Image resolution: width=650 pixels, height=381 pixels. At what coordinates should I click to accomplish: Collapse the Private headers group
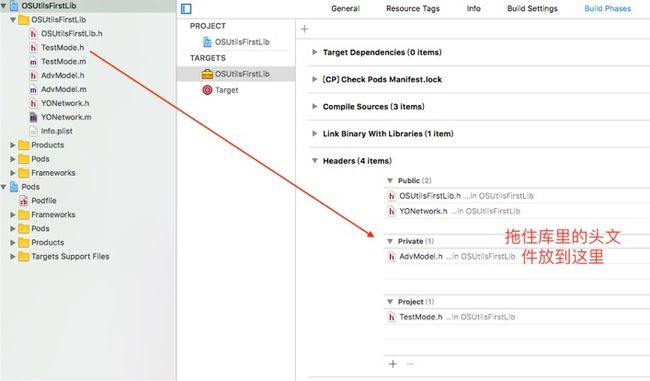tap(390, 241)
